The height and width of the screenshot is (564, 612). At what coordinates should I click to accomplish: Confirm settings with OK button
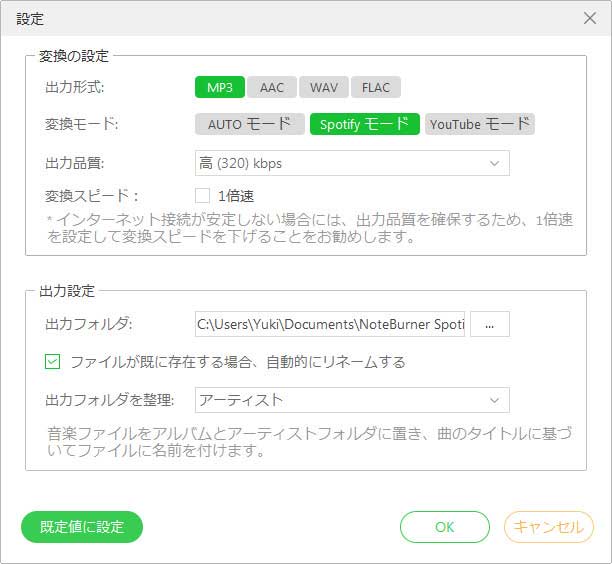point(445,527)
